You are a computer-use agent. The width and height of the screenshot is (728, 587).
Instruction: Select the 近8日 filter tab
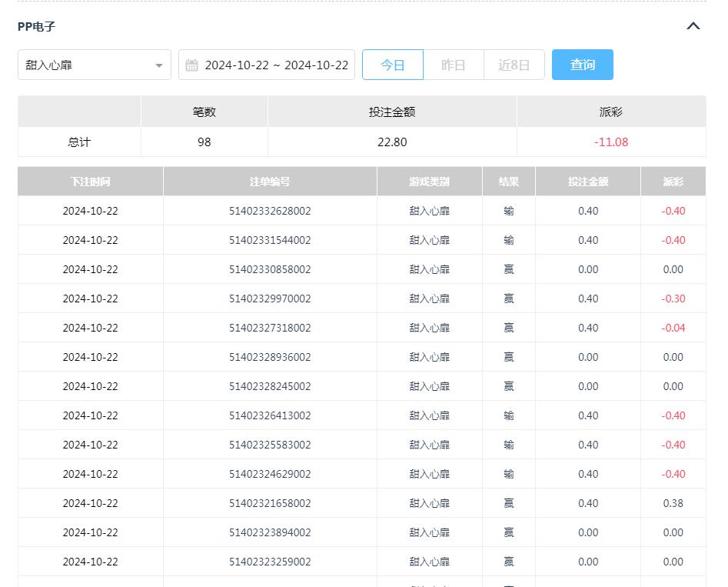pyautogui.click(x=514, y=65)
